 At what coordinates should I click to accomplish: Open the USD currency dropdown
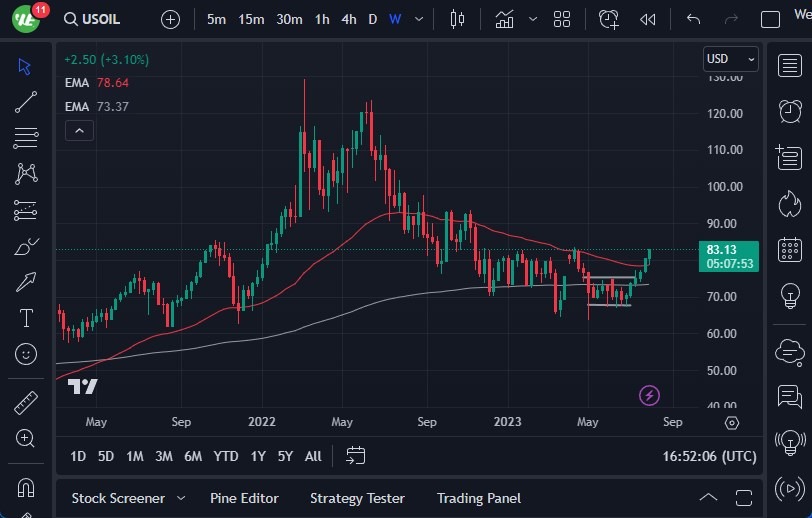point(730,59)
